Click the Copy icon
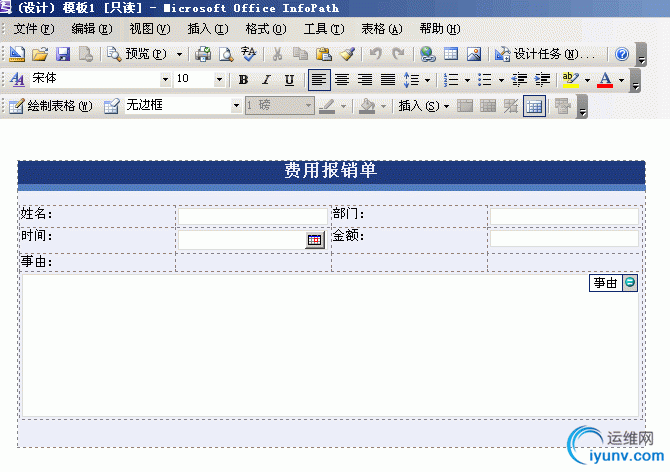Viewport: 670px width, 472px height. (300, 54)
